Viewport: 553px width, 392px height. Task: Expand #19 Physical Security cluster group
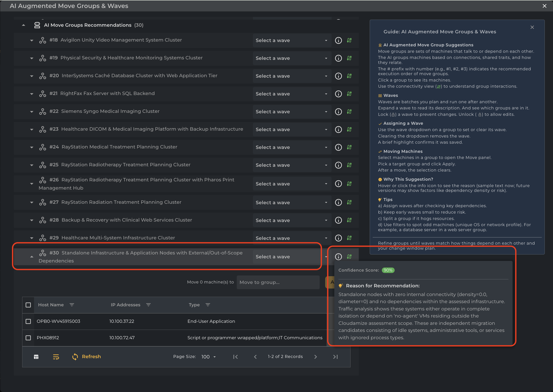(32, 58)
